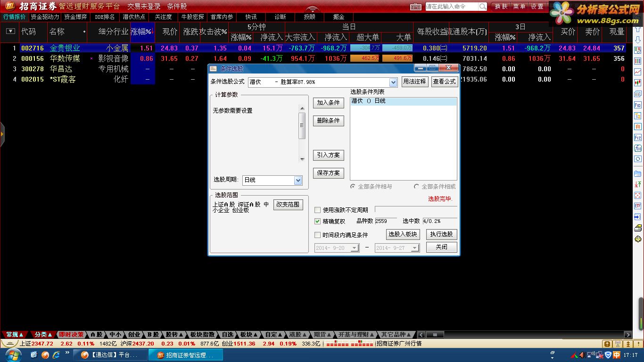Click the 改变范围 button

coord(288,205)
